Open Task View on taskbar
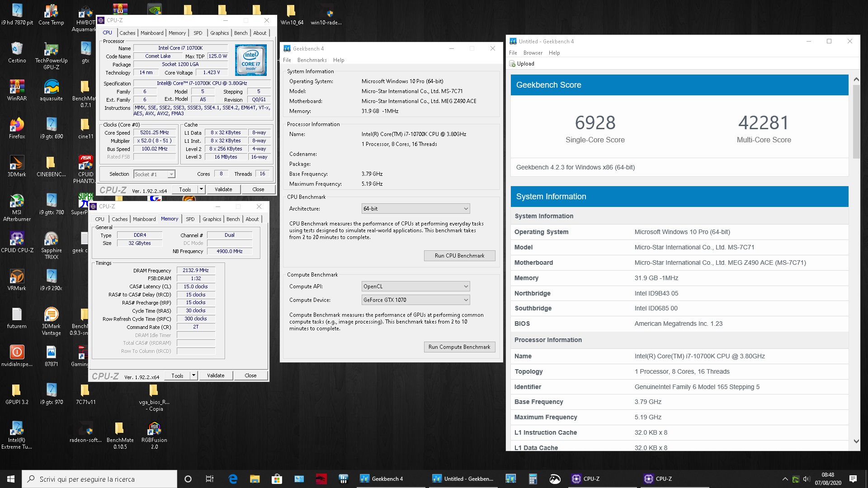 pyautogui.click(x=210, y=479)
